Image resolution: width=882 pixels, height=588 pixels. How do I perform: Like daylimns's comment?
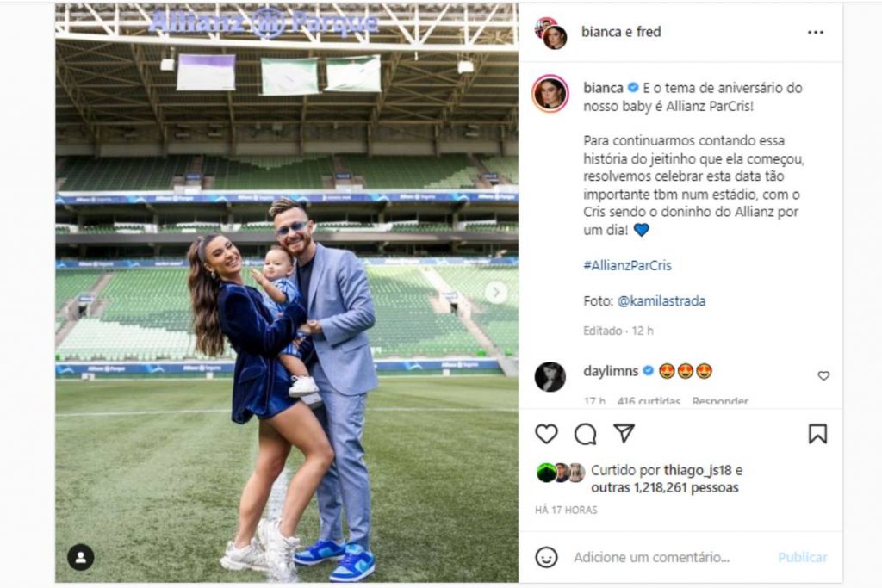click(823, 375)
